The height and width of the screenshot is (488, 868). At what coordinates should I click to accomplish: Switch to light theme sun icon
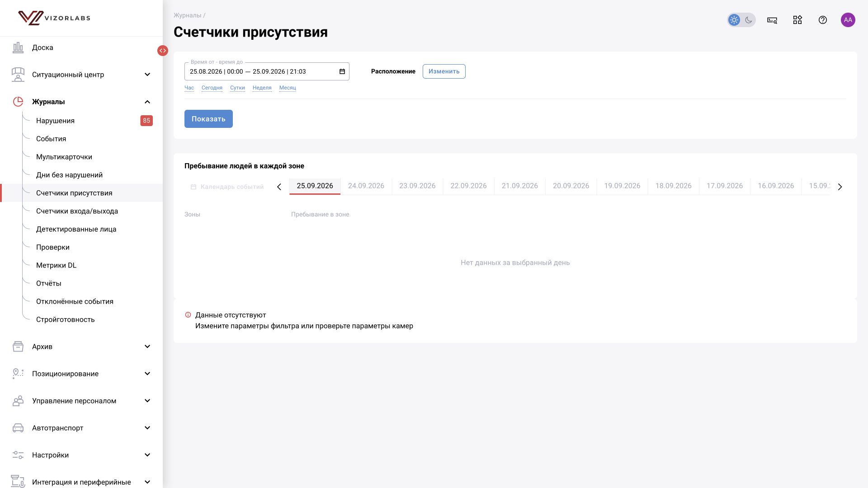pyautogui.click(x=734, y=20)
